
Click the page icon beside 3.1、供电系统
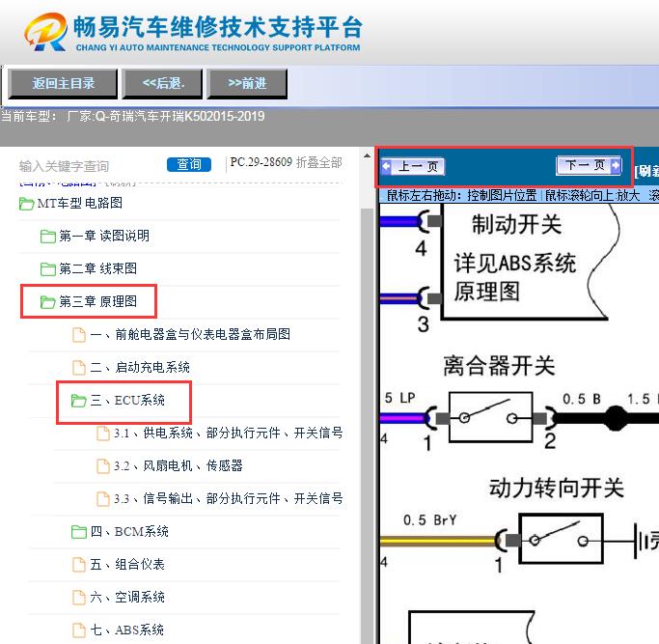103,434
